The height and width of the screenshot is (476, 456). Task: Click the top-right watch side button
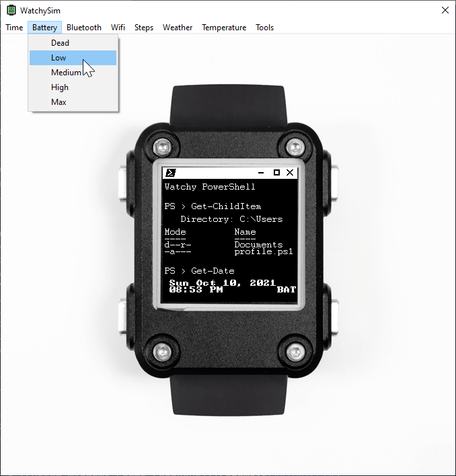(334, 183)
